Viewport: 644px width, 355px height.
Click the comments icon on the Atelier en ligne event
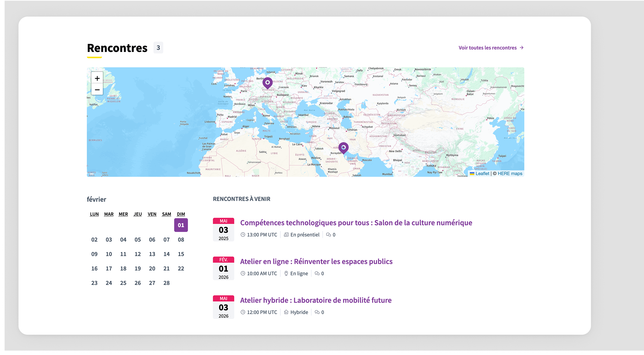pyautogui.click(x=317, y=273)
